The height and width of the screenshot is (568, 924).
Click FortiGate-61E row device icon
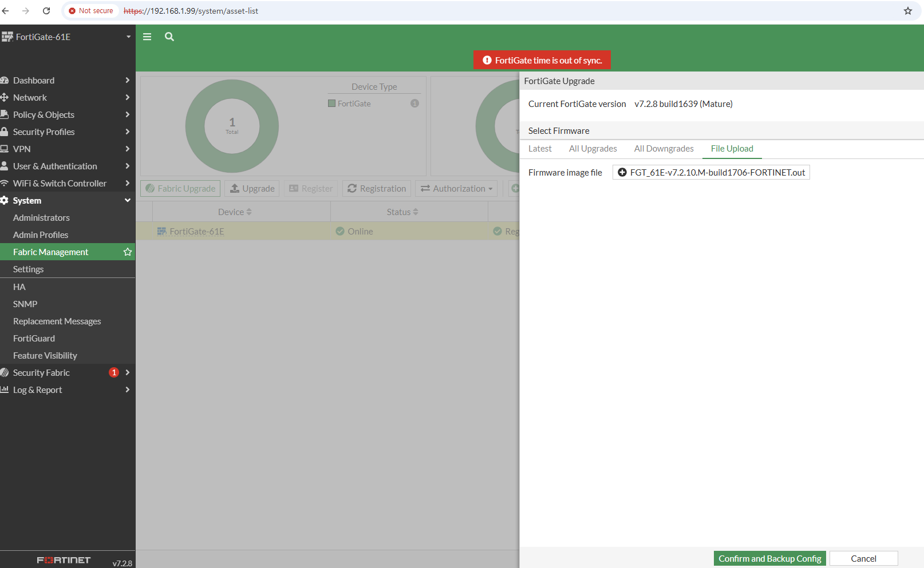[162, 231]
